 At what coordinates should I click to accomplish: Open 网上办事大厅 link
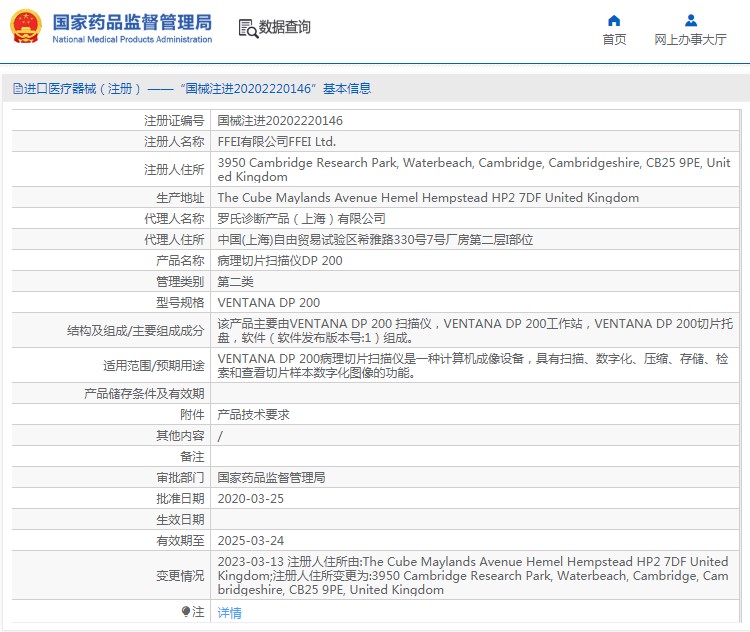pos(690,39)
